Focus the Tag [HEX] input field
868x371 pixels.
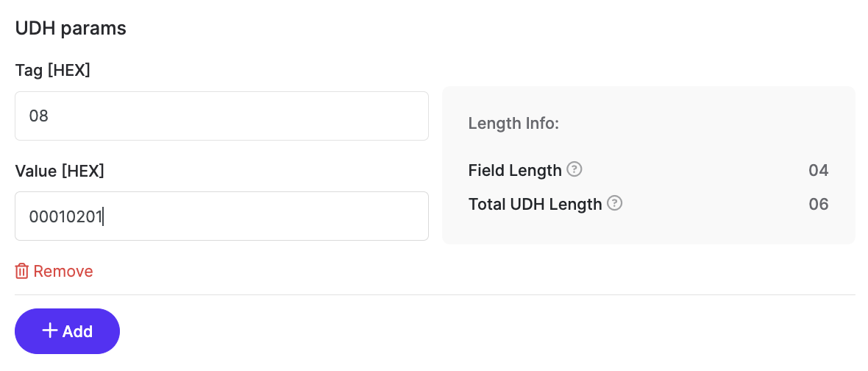click(221, 116)
